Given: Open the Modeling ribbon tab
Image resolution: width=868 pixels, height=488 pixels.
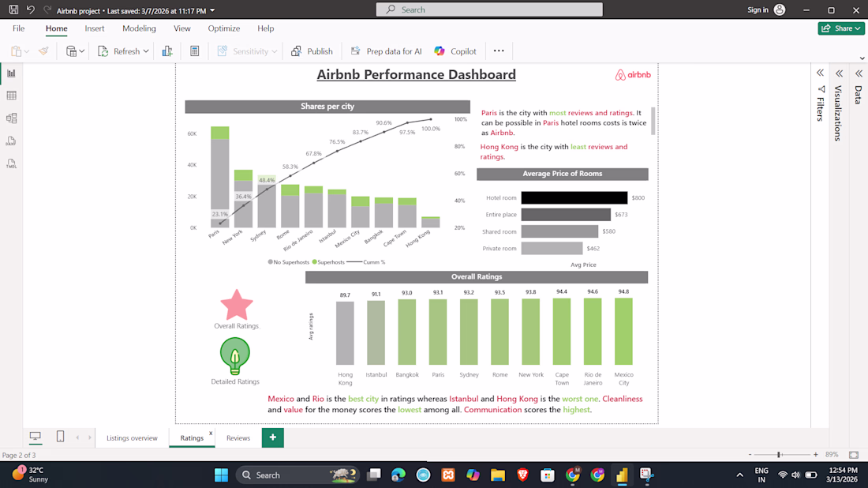Looking at the screenshot, I should tap(139, 28).
